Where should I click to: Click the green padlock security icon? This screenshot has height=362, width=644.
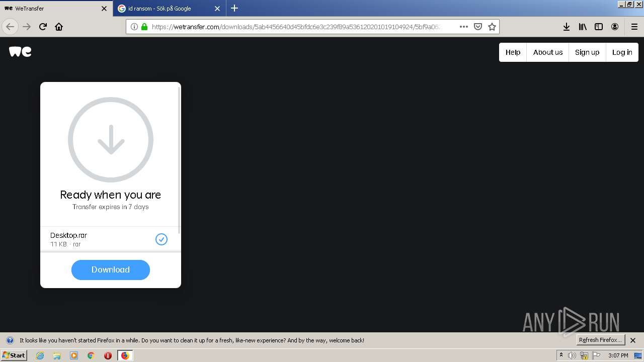[144, 27]
